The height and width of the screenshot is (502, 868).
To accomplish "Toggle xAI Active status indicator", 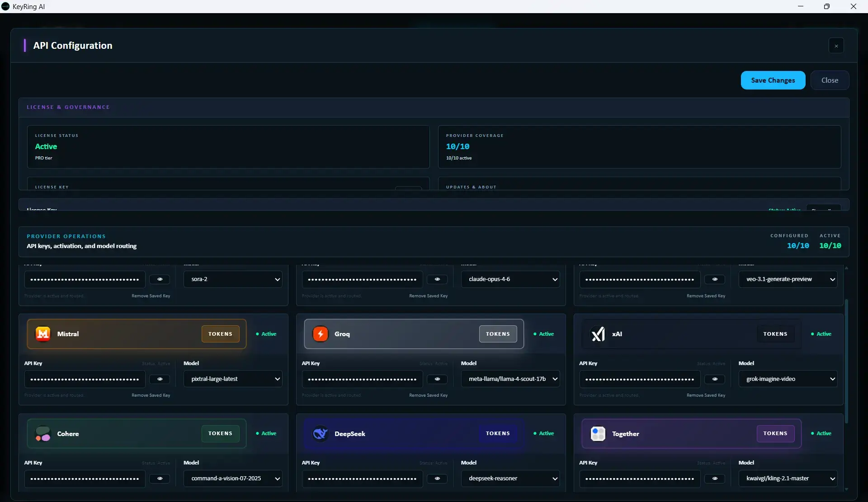I will [x=821, y=334].
